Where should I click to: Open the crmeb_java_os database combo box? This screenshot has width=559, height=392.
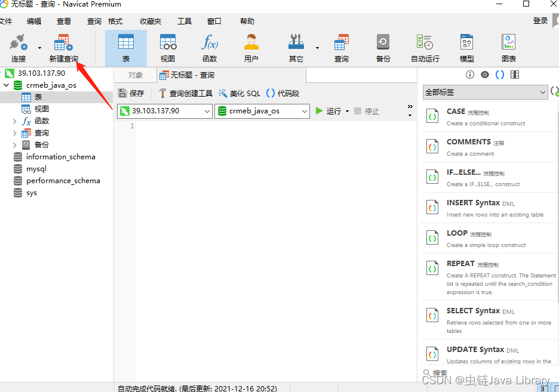[262, 111]
